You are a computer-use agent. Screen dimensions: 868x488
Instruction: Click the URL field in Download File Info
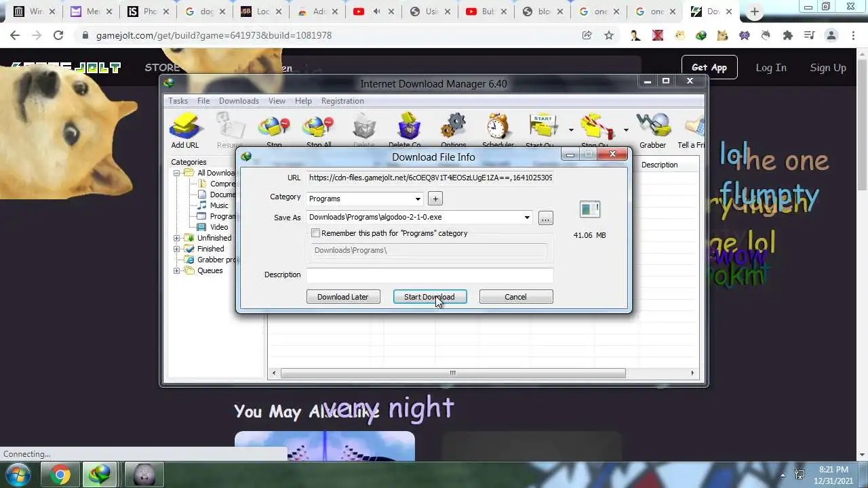tap(430, 178)
